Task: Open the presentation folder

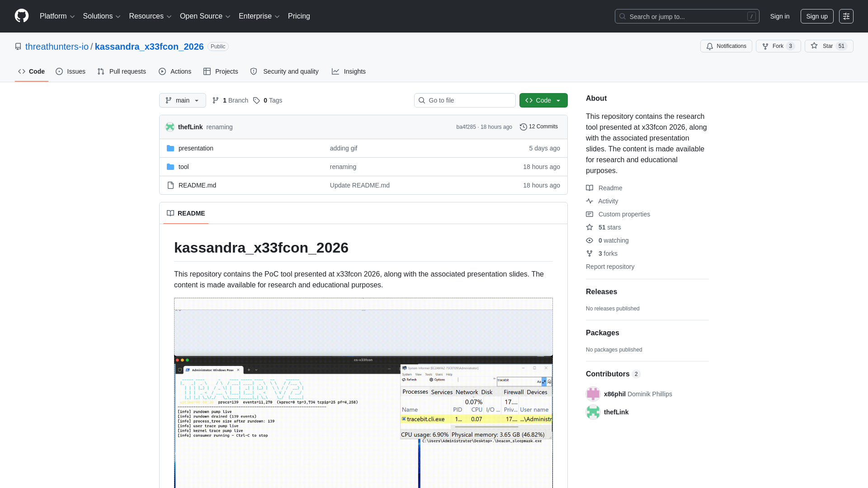Action: pyautogui.click(x=196, y=148)
